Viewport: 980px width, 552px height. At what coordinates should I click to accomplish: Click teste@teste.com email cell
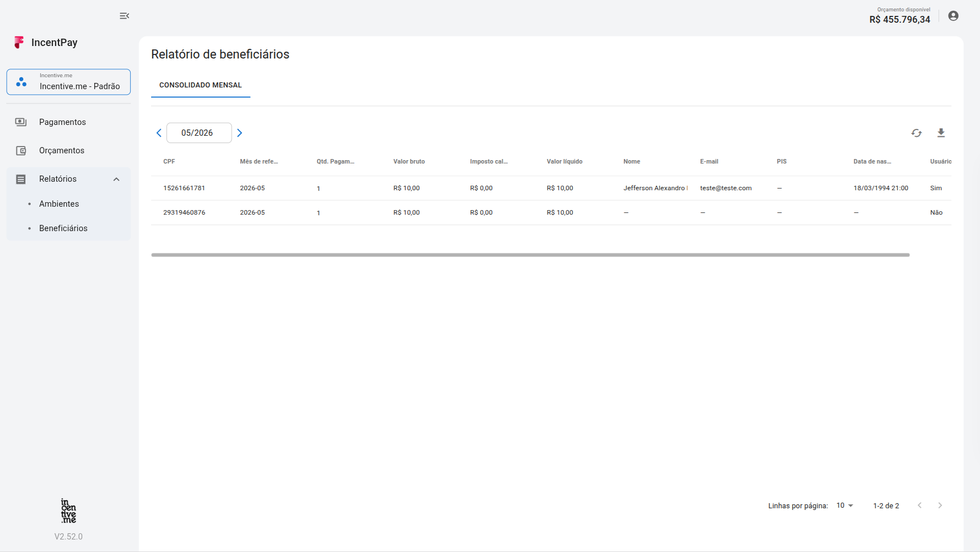point(725,188)
